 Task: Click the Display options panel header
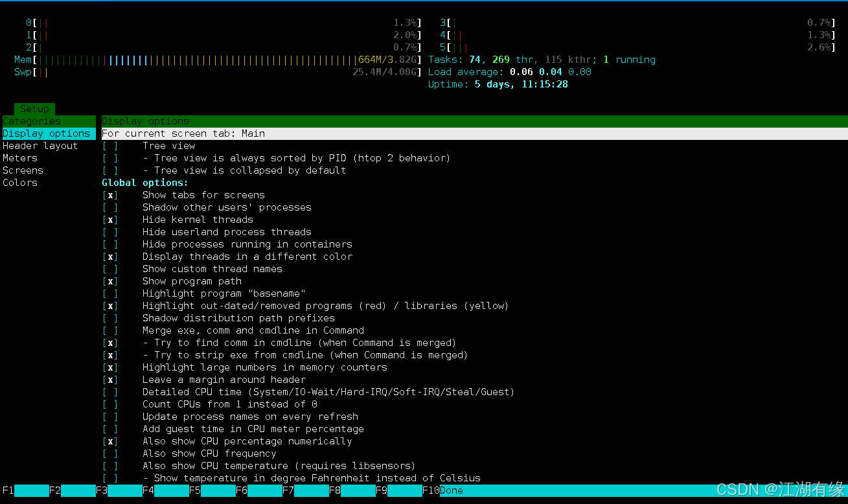click(x=474, y=121)
